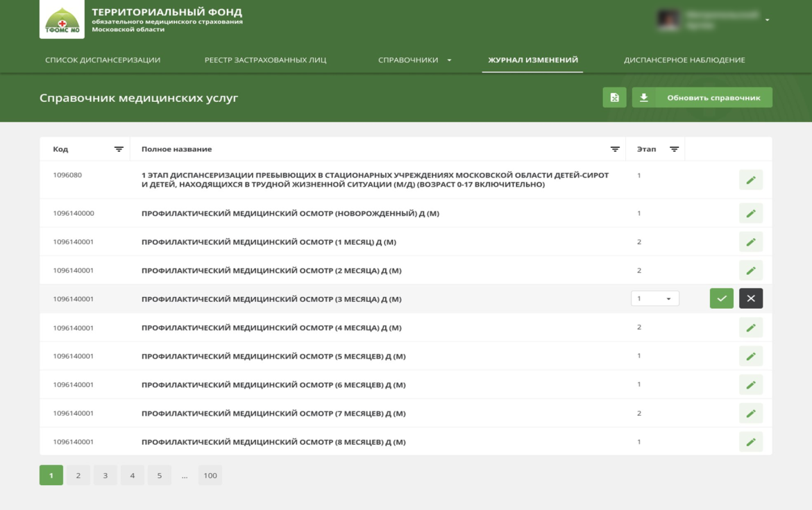Open the filter for the Полное название column
The width and height of the screenshot is (812, 510).
(615, 149)
